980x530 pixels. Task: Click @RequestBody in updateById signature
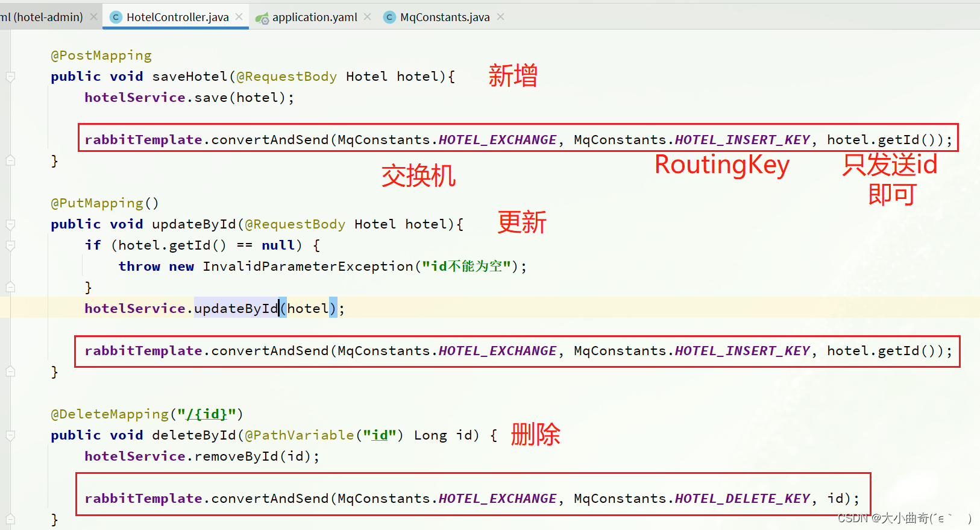pyautogui.click(x=295, y=224)
